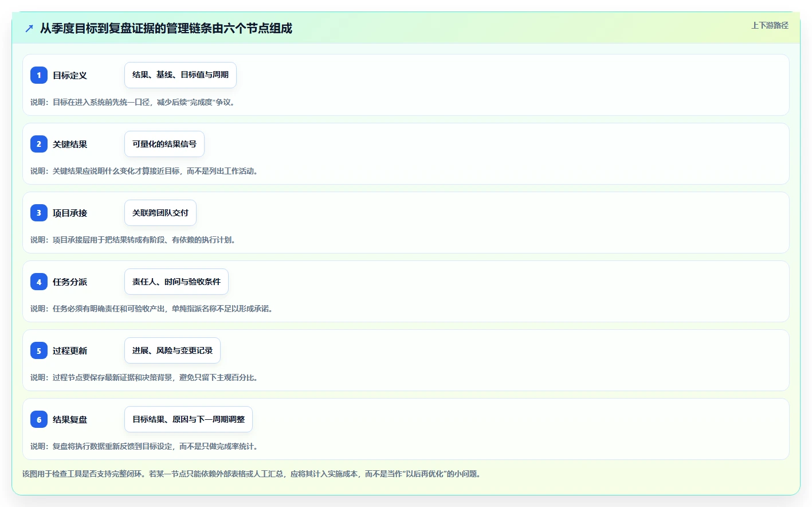Click the note about 过程节点要保存最新证据
812x507 pixels.
click(x=144, y=377)
